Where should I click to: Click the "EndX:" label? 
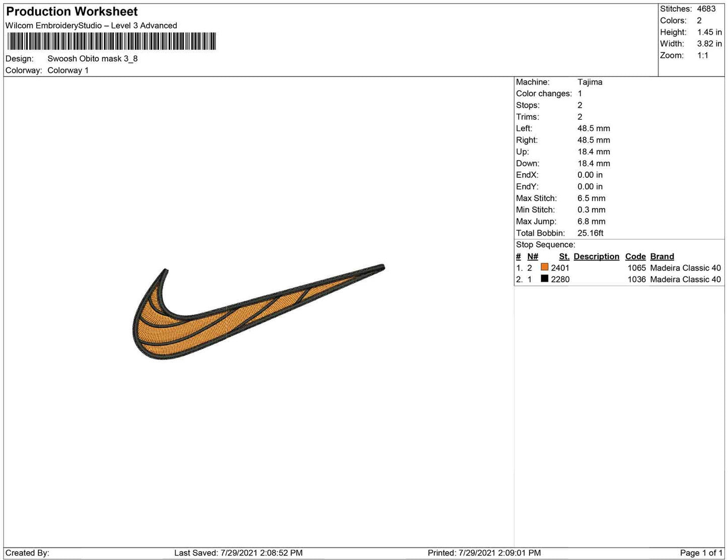click(527, 175)
